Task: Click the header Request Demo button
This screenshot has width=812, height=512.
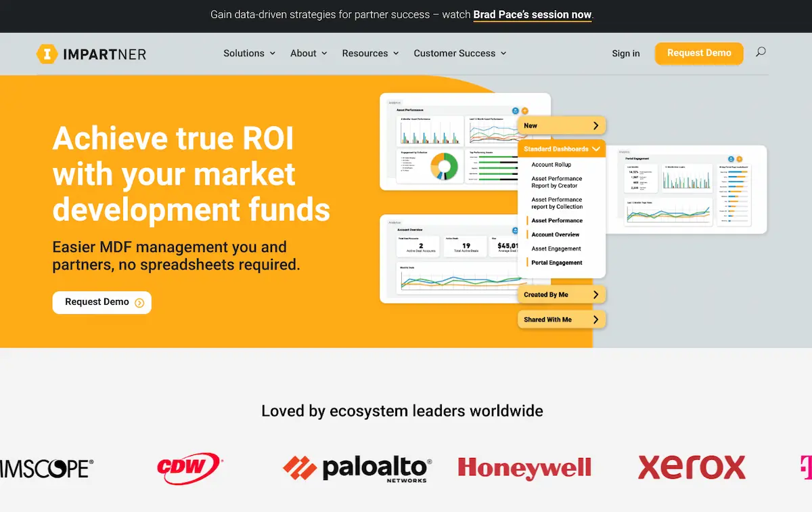Action: click(699, 54)
